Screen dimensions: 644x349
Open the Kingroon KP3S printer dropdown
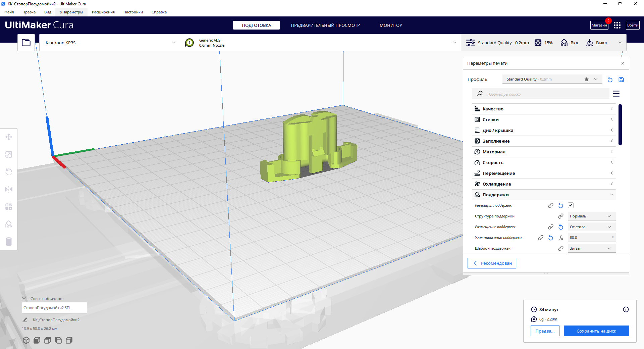point(109,43)
